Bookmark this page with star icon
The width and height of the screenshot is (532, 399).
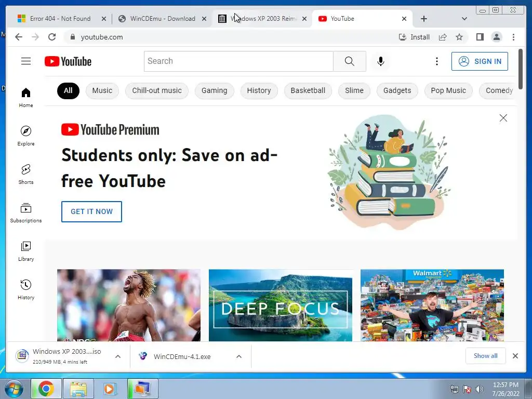coord(459,37)
